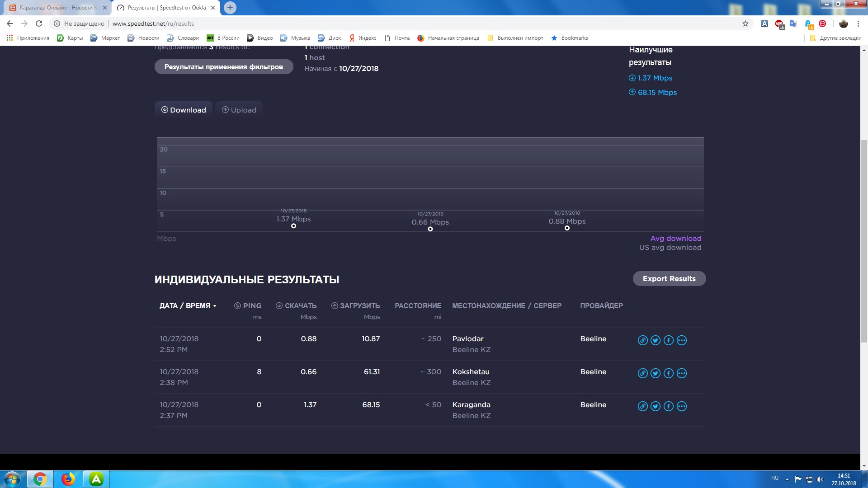Select the 1.37 Mbps chart data point
The image size is (868, 488).
click(x=294, y=226)
